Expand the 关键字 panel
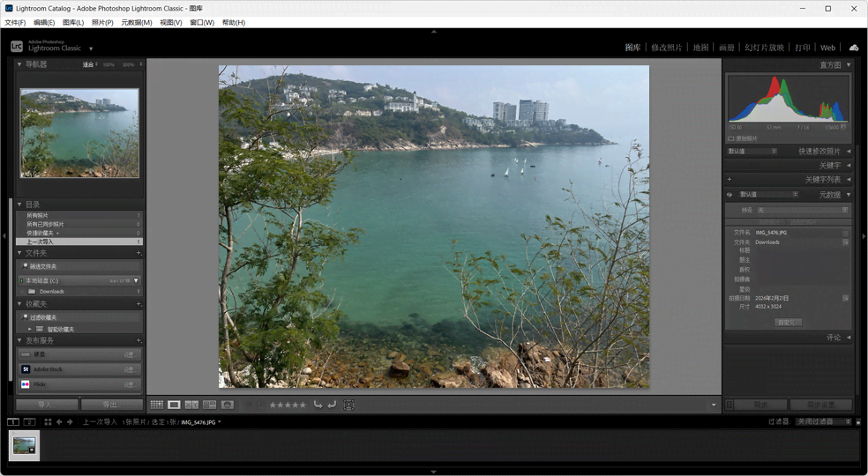The image size is (868, 476). pyautogui.click(x=849, y=165)
